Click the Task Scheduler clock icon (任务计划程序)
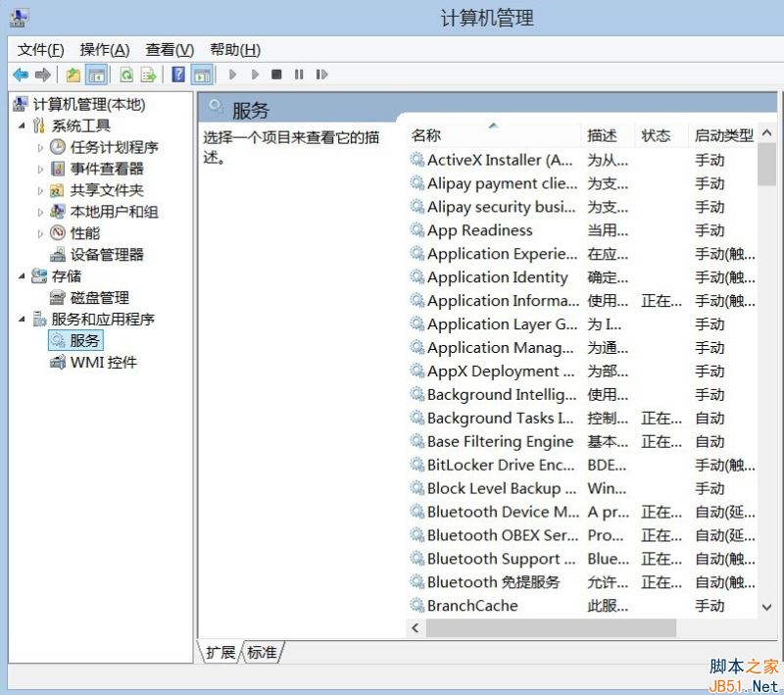This screenshot has width=784, height=695. (58, 147)
